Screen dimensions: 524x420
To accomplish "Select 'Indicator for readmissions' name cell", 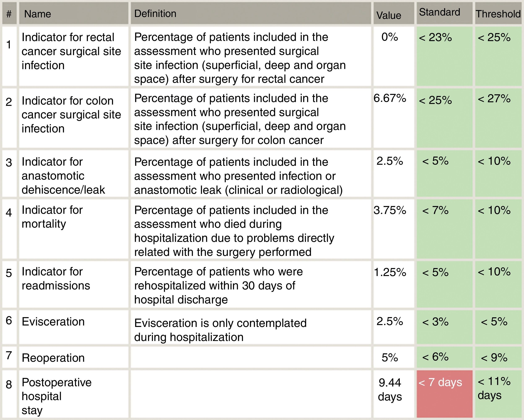I will click(73, 284).
